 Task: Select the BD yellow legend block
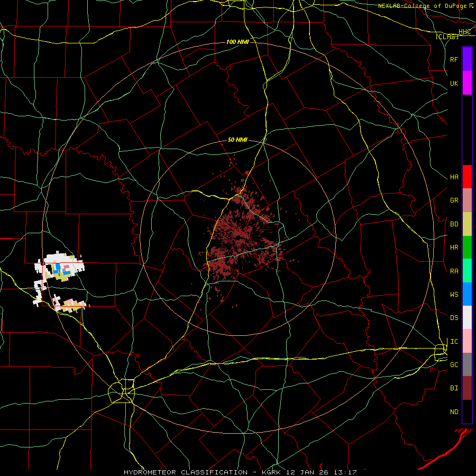coord(467,224)
